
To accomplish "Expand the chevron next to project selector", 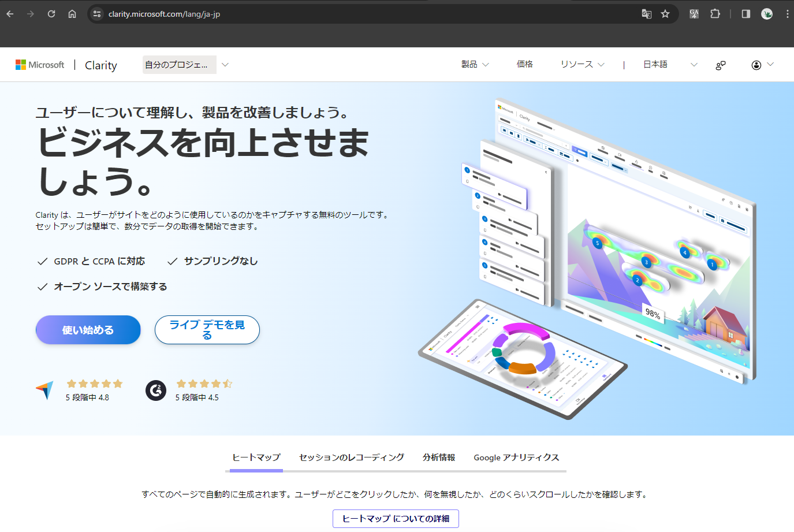I will point(225,65).
